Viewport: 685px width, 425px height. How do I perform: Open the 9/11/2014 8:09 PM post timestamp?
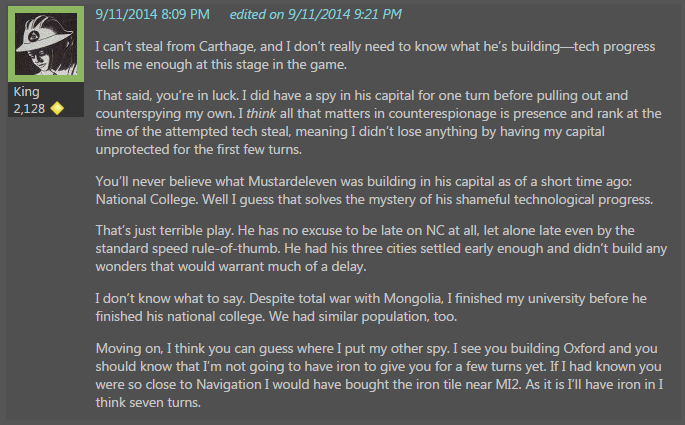point(152,14)
